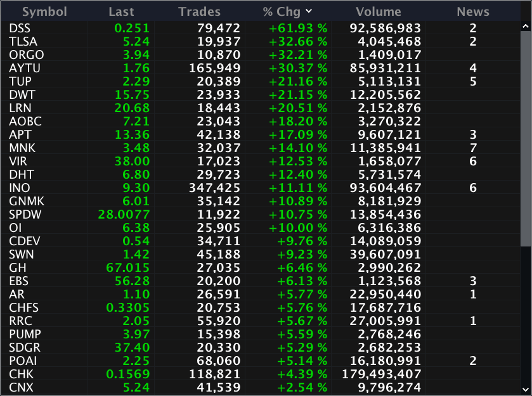This screenshot has height=396, width=532.
Task: Sort by the News column header
Action: click(x=473, y=12)
